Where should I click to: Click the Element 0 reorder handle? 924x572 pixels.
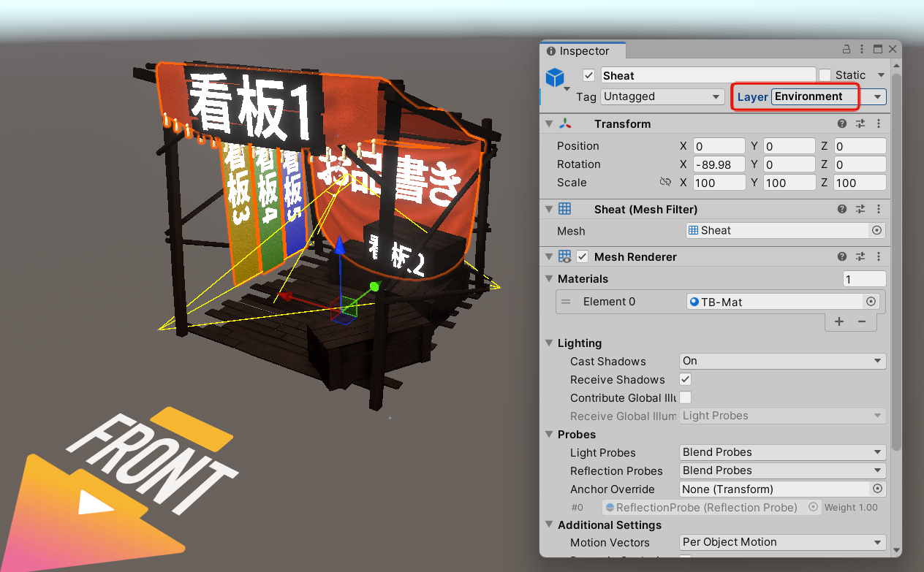(566, 302)
